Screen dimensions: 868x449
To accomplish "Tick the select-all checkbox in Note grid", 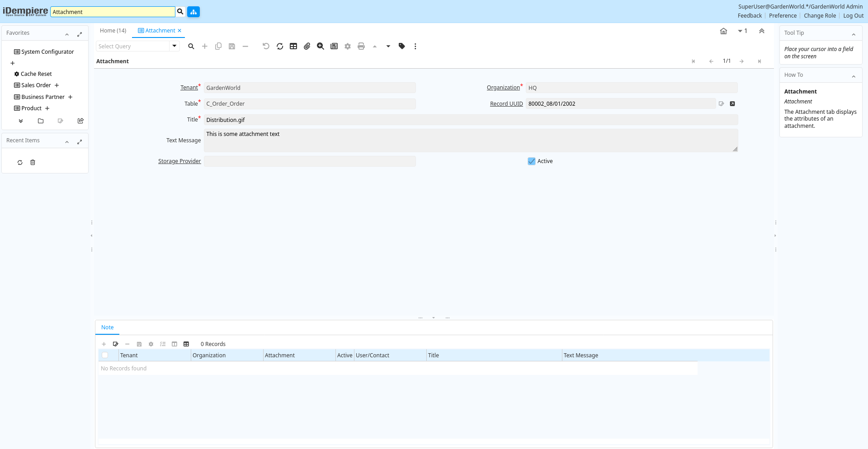I will (105, 355).
